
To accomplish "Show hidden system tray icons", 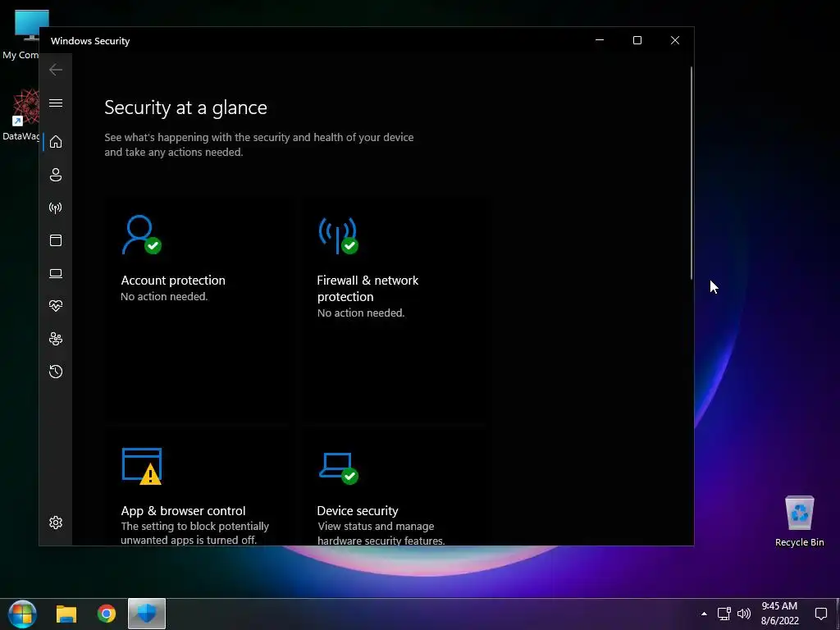I will tap(704, 614).
